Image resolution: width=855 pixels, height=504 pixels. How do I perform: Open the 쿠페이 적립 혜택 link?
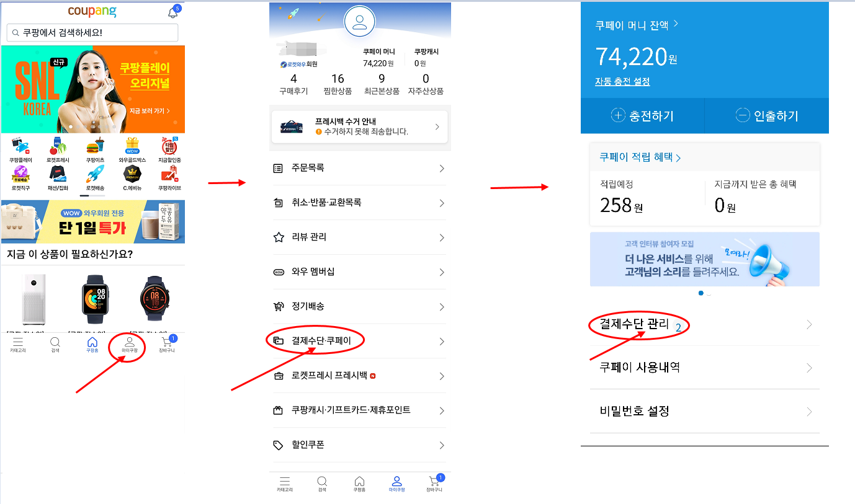(x=640, y=157)
